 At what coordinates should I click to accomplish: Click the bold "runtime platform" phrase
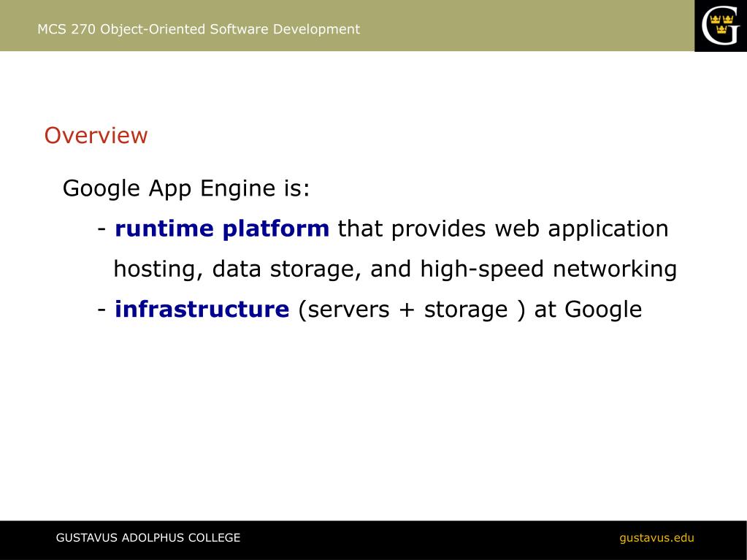point(222,229)
